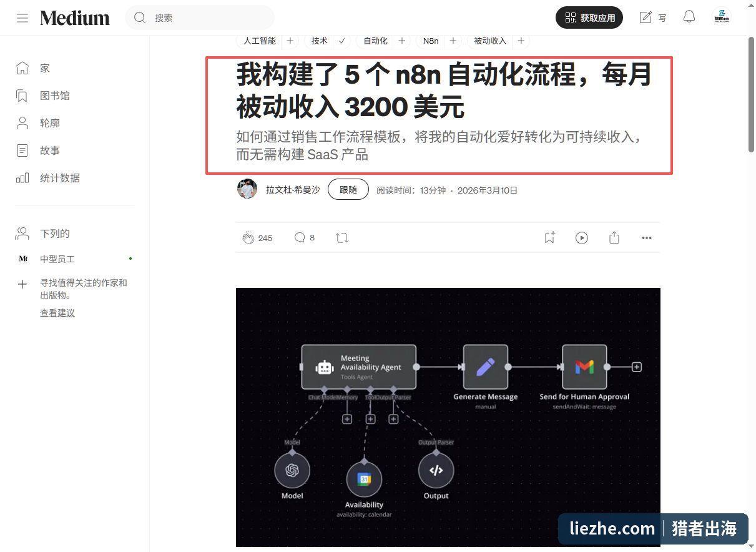Open the three-dot more menu
The height and width of the screenshot is (552, 756).
(x=647, y=238)
